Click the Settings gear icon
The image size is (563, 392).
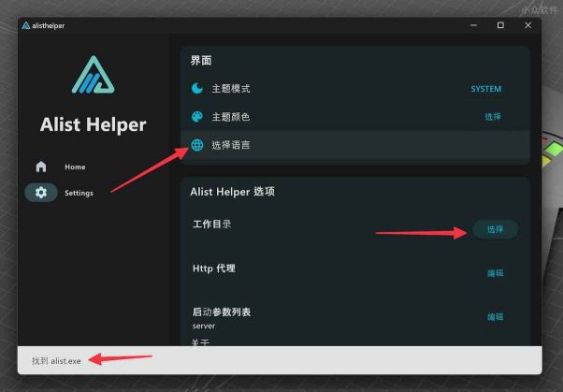[41, 193]
